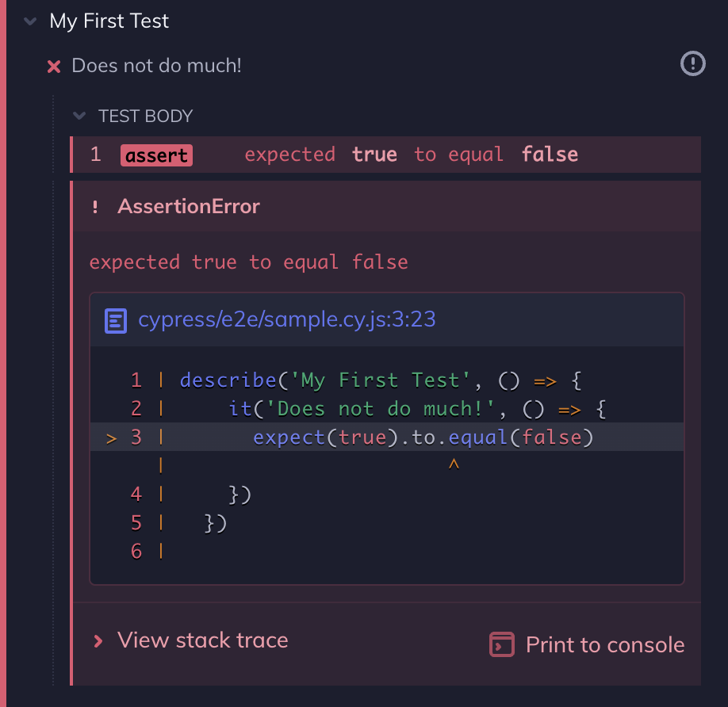728x707 pixels.
Task: Click the assert log entry in TEST BODY
Action: (x=385, y=155)
